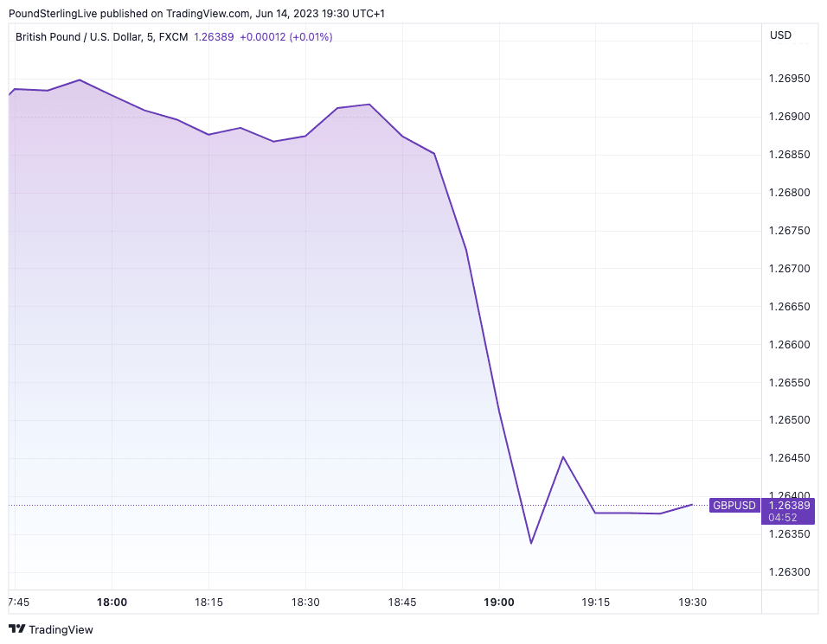This screenshot has width=827, height=644.
Task: Select the 19:00 time axis label
Action: [499, 602]
